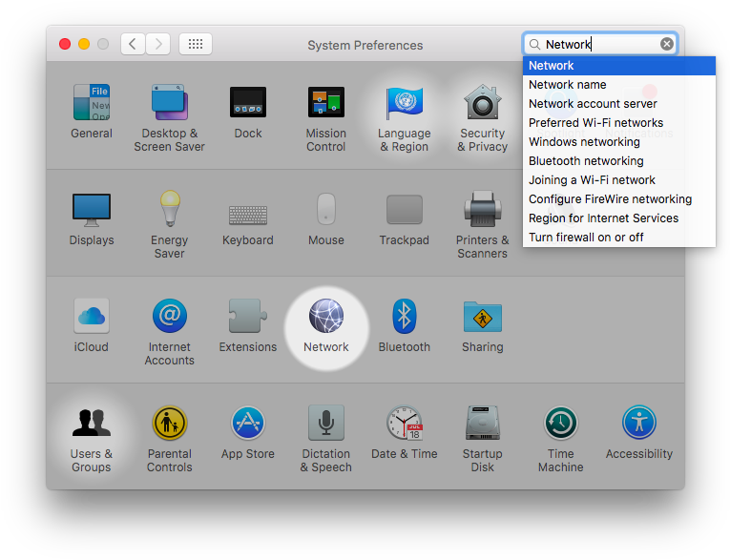730x560 pixels.
Task: Select 'Network name' search suggestion
Action: click(x=568, y=85)
